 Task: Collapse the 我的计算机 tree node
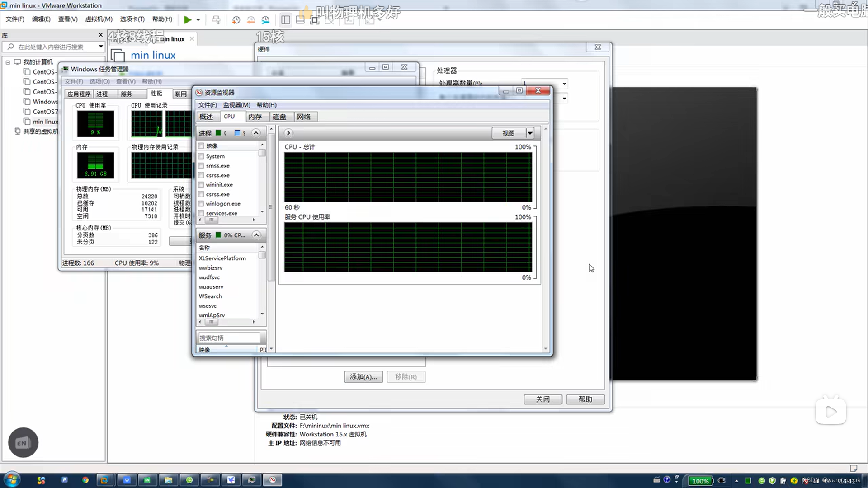coord(8,62)
